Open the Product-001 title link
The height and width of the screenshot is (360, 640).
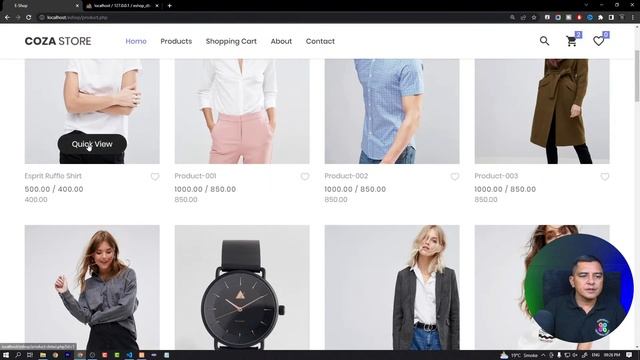click(x=195, y=176)
